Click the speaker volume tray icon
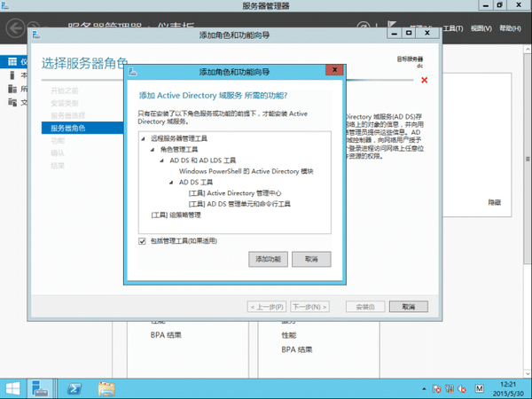532x399 pixels. pos(462,389)
